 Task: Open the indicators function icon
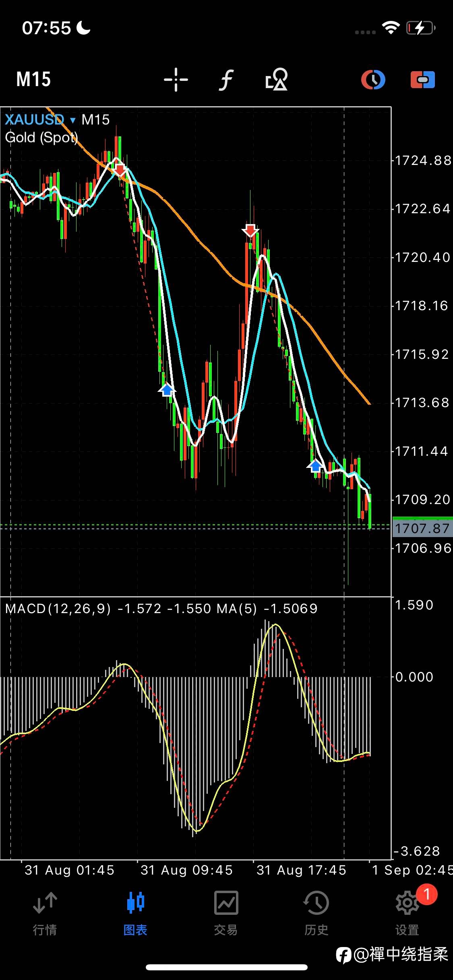click(226, 80)
